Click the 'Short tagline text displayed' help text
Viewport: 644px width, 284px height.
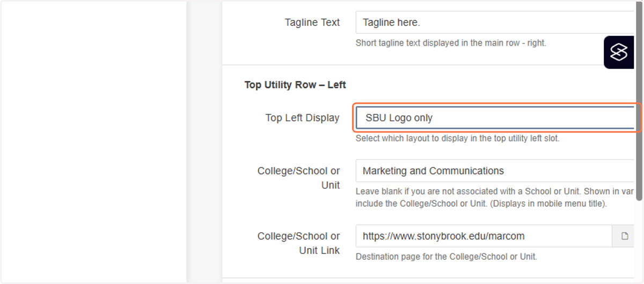[x=451, y=43]
